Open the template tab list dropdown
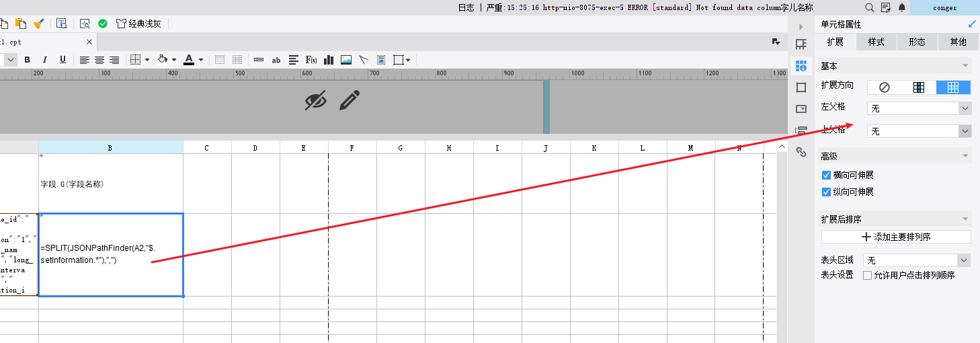Screen dimensions: 980x343 click(x=776, y=42)
